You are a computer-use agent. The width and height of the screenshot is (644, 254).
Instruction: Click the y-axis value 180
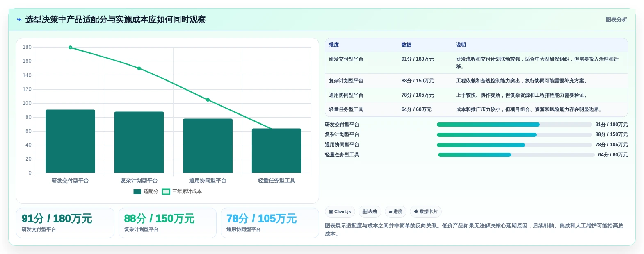coord(27,47)
